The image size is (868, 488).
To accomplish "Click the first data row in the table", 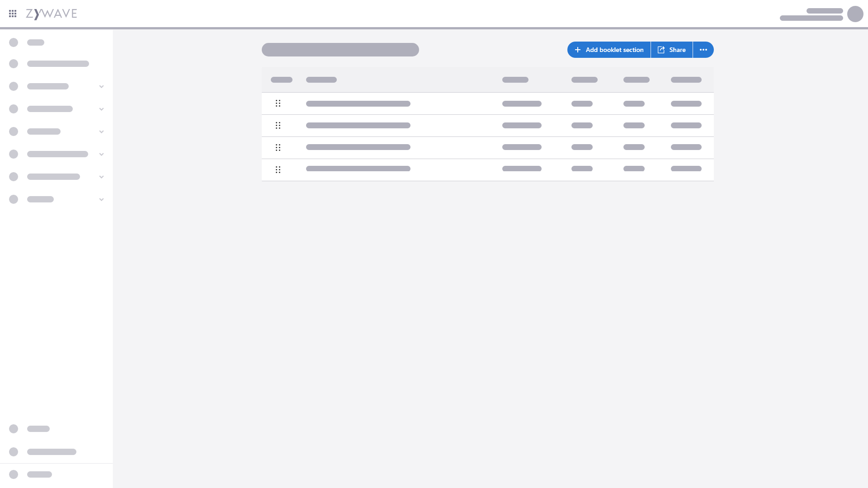I will click(x=488, y=103).
